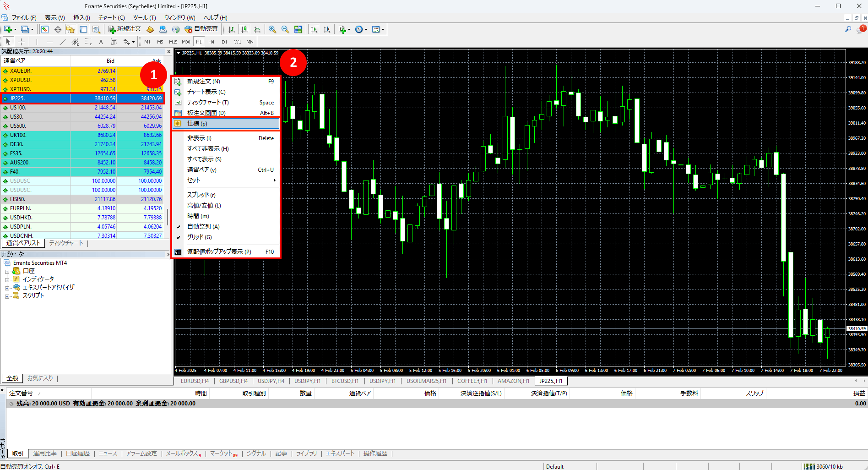Switch to the ティックチャート tab
Viewport: 868px width, 470px height.
[66, 243]
